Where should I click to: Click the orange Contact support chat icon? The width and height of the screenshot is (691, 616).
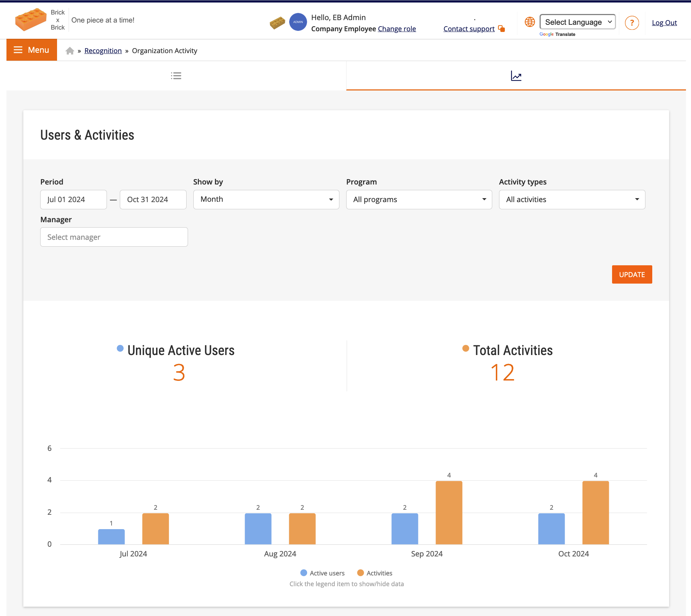pos(502,29)
